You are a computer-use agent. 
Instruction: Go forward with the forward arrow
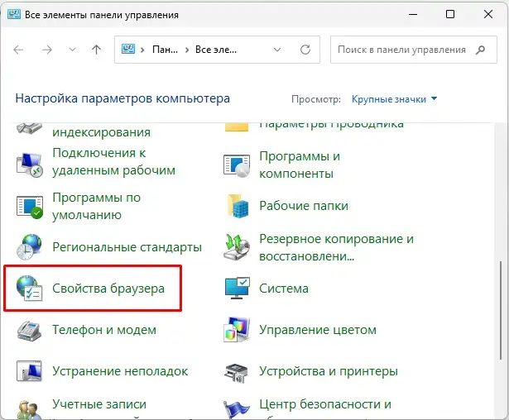pyautogui.click(x=47, y=50)
